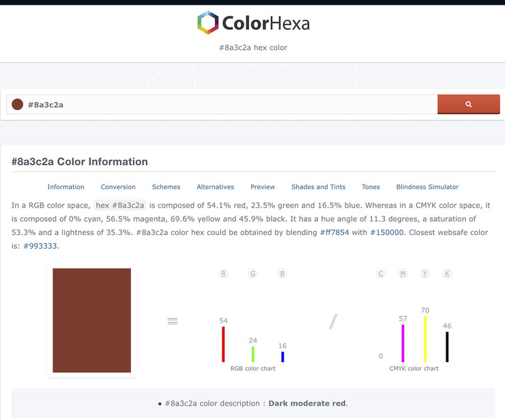
Task: Click the M label in CMYK chart
Action: click(x=403, y=274)
